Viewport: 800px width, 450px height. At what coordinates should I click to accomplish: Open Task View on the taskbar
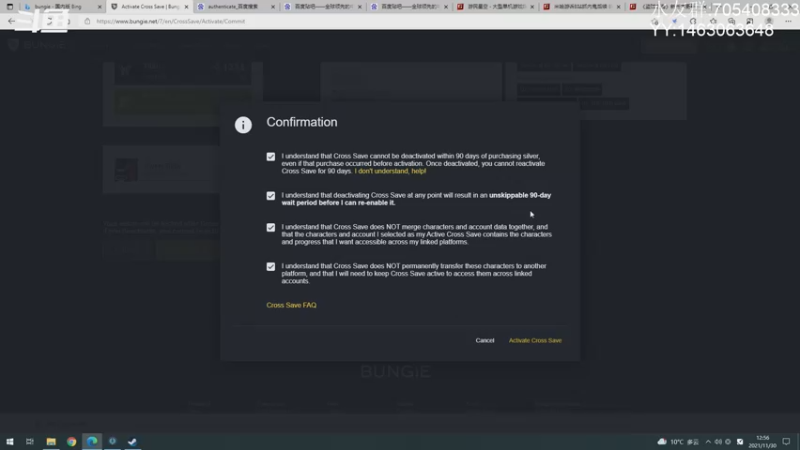click(30, 441)
